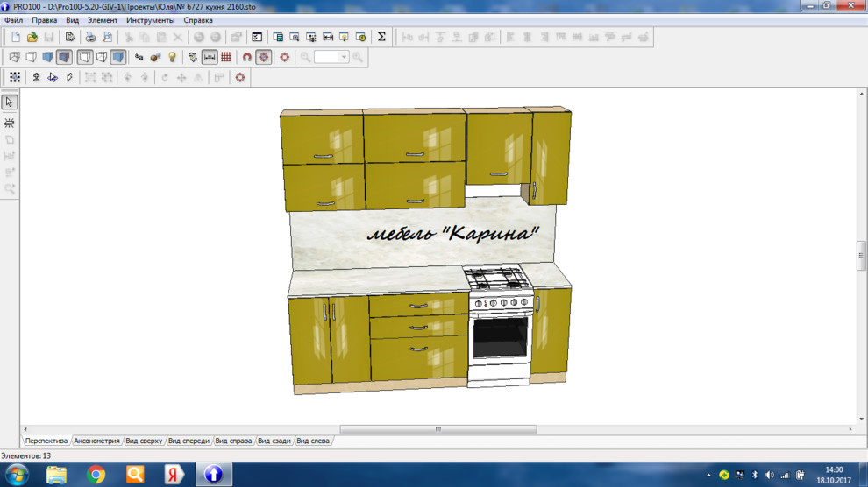868x487 pixels.
Task: Open the Вид menu
Action: tap(72, 20)
